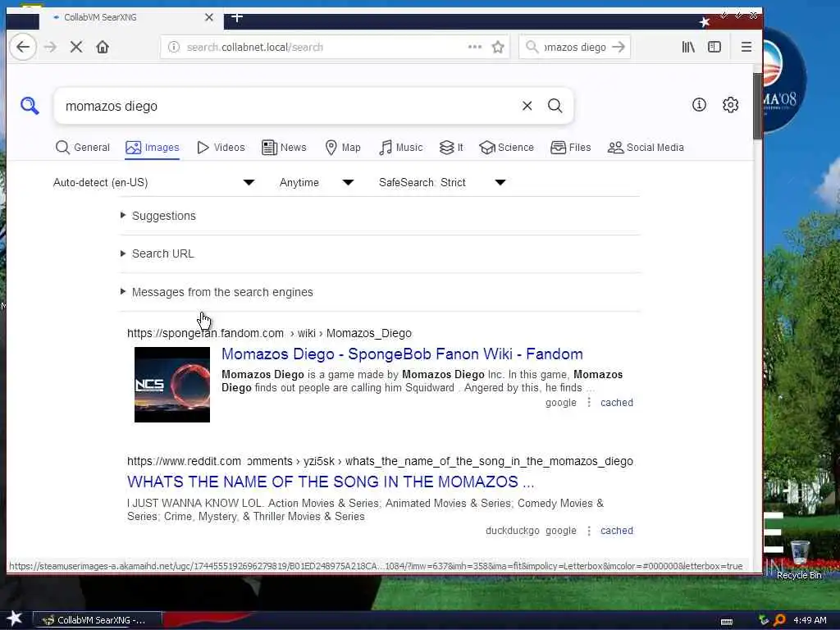
Task: Open the Anytime time range dropdown
Action: click(x=317, y=183)
